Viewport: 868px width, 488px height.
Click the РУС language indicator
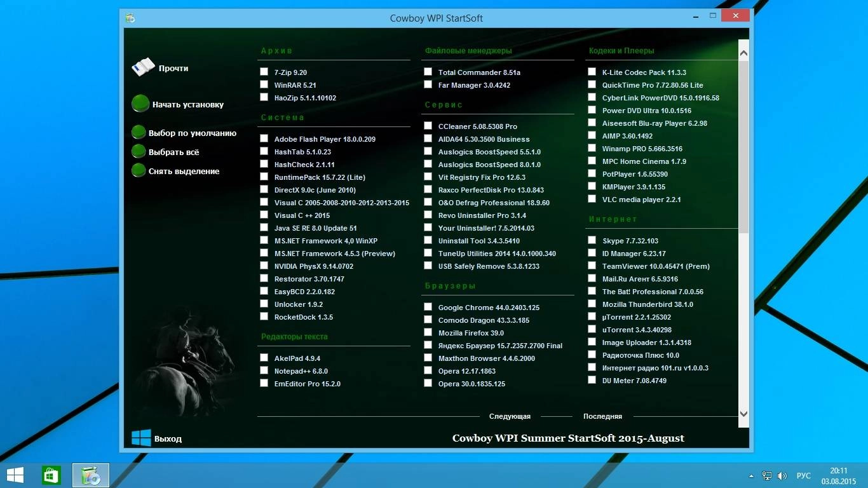803,475
